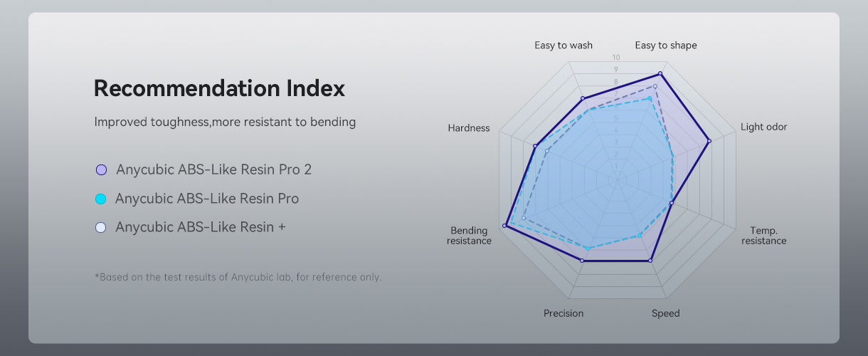Select the Anycubic ABS-Like Resin Pro 2 label
Image resolution: width=868 pixels, height=356 pixels.
tap(213, 170)
